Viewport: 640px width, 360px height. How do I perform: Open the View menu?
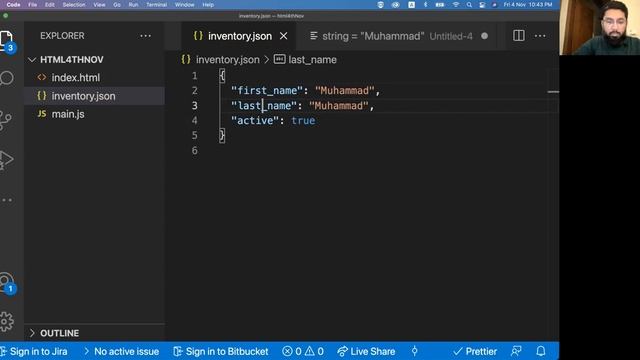click(x=99, y=4)
